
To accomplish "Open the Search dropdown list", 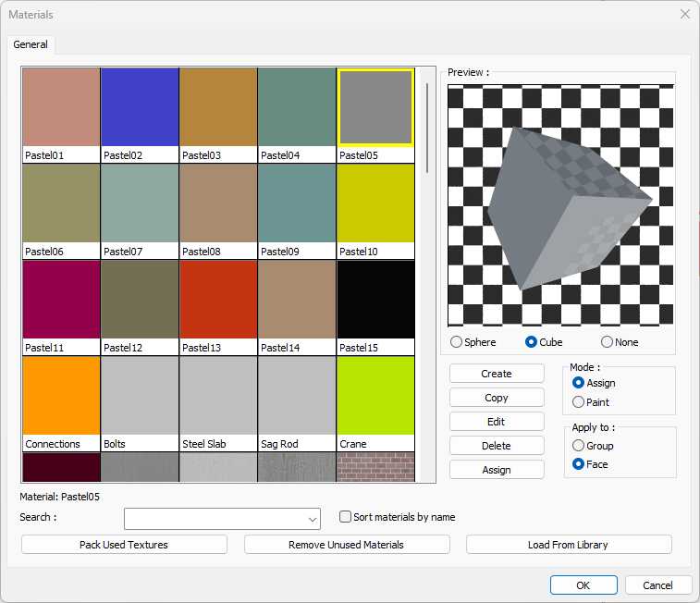I will (x=312, y=518).
